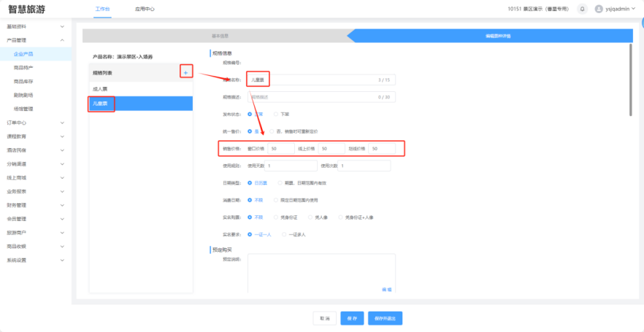Click the ysjqadmin user avatar
This screenshot has width=644, height=332.
click(x=599, y=9)
